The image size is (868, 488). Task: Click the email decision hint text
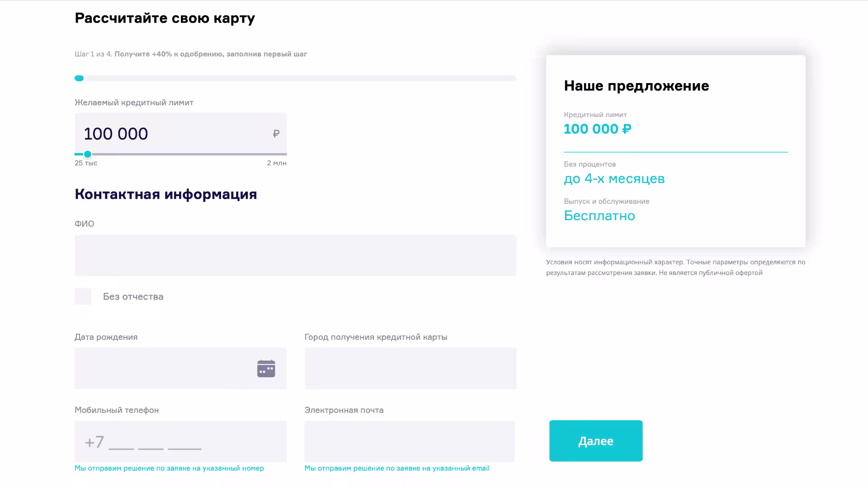(x=397, y=468)
